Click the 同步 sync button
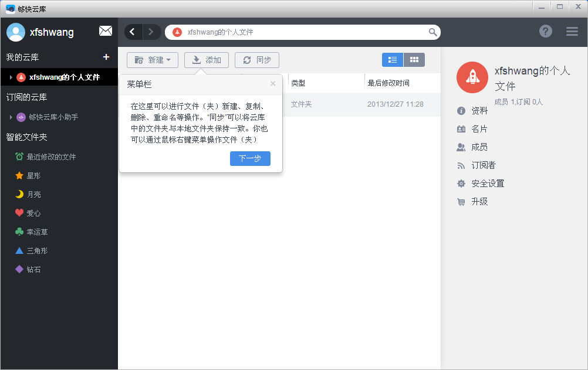 [x=257, y=60]
